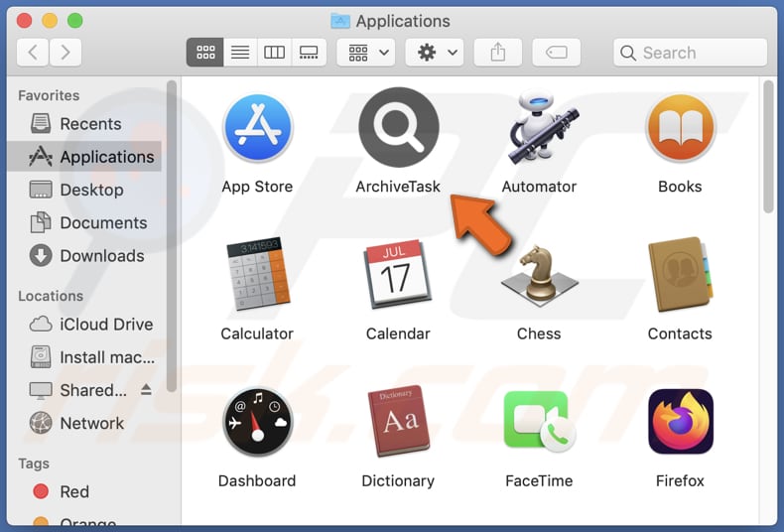Screen dimensions: 784x532
Task: Open the group-by arrangement dropdown
Action: (x=366, y=52)
